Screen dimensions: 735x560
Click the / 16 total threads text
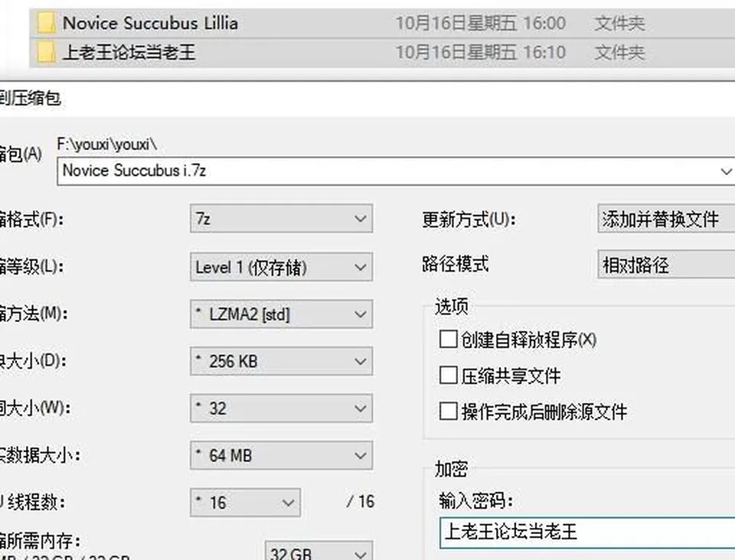[361, 501]
